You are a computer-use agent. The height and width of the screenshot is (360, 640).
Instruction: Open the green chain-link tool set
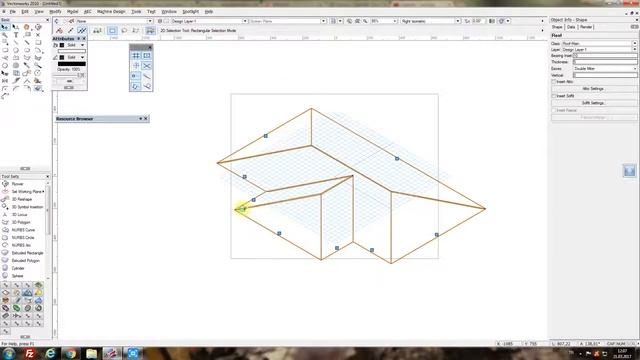pos(16,308)
